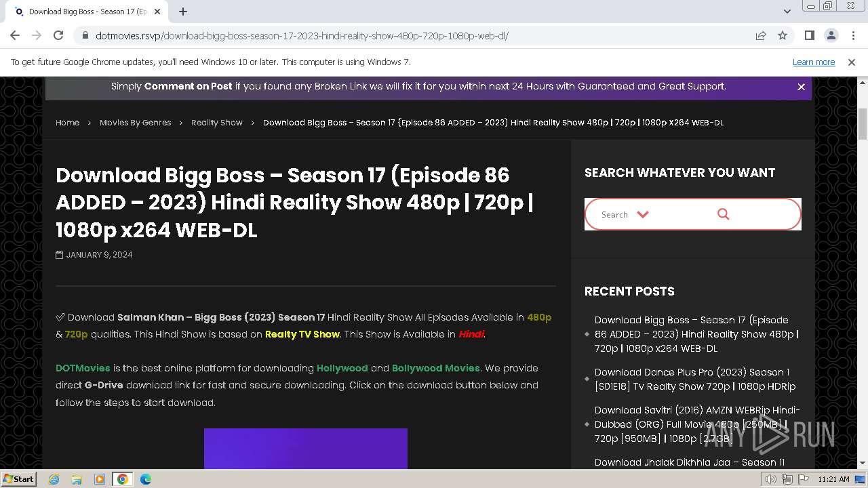This screenshot has height=488, width=868.
Task: Click the Download Bigg Boss post title
Action: [x=295, y=203]
